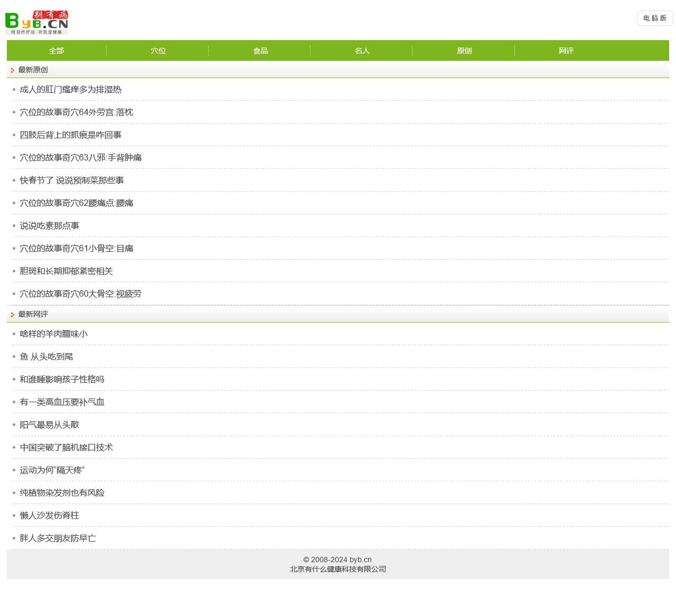Open article 鱼 从头吃到尾

(46, 357)
